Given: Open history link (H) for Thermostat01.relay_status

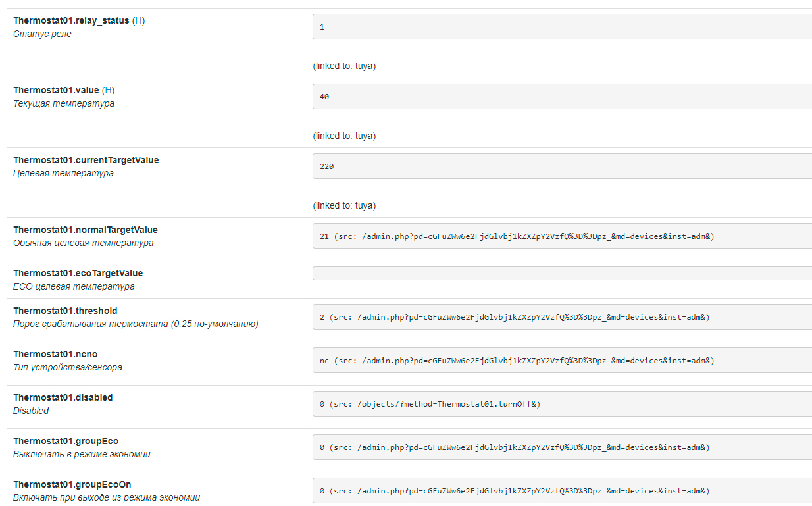Looking at the screenshot, I should [x=139, y=21].
